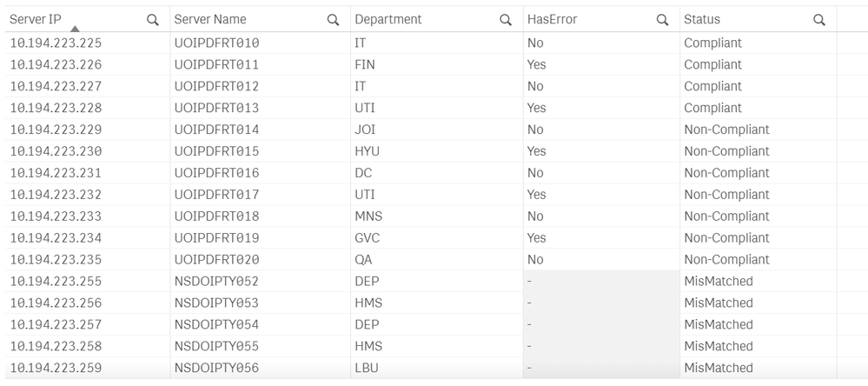This screenshot has height=386, width=868.
Task: Click the Department column search magnifier
Action: pos(506,20)
